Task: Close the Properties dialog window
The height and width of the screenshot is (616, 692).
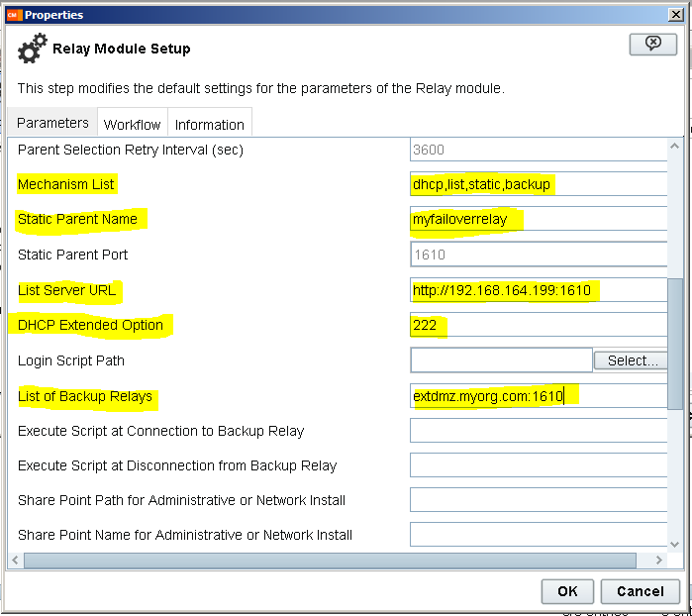Action: tap(676, 15)
